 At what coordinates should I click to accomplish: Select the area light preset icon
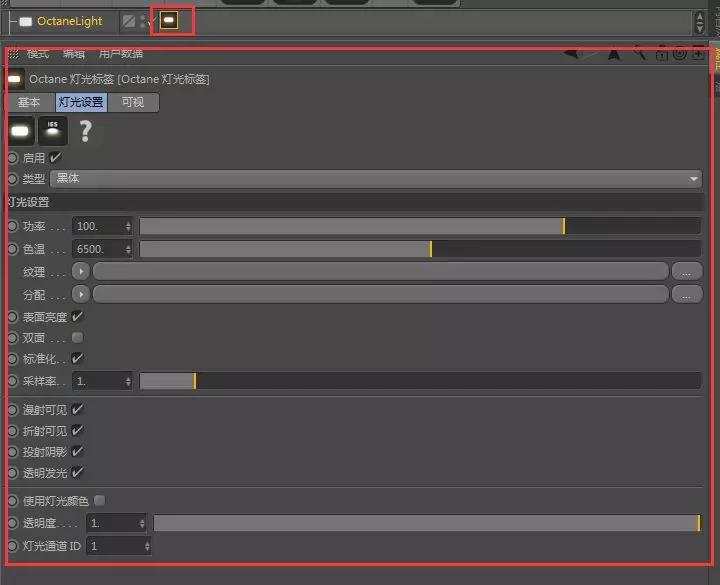tap(21, 131)
